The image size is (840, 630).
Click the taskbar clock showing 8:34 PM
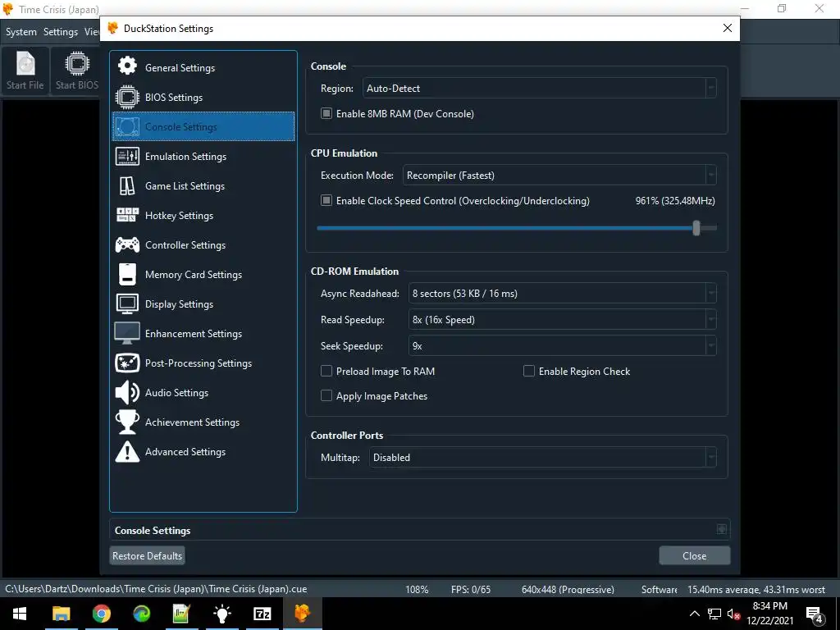769,614
